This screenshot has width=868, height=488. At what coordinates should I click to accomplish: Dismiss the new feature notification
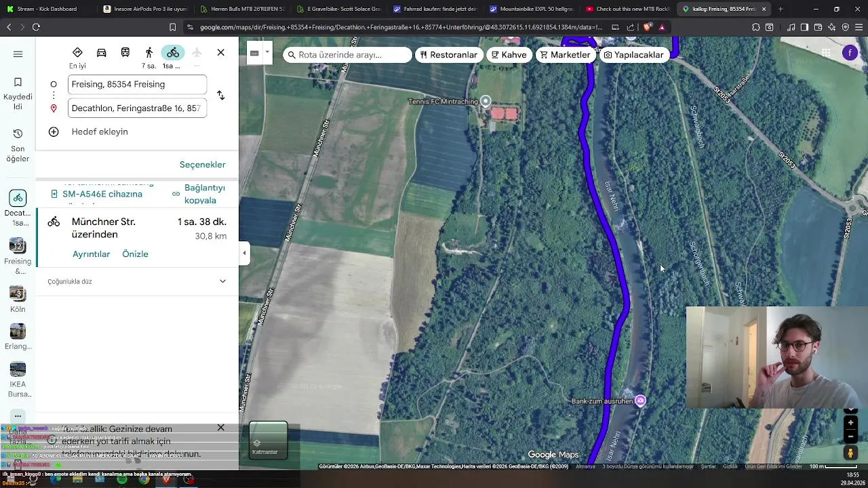[x=220, y=428]
